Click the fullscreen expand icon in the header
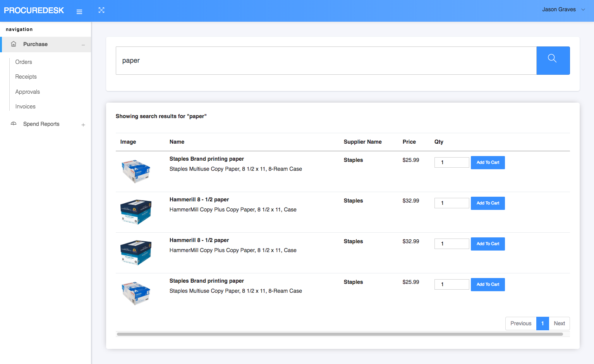This screenshot has width=594, height=364. point(101,10)
